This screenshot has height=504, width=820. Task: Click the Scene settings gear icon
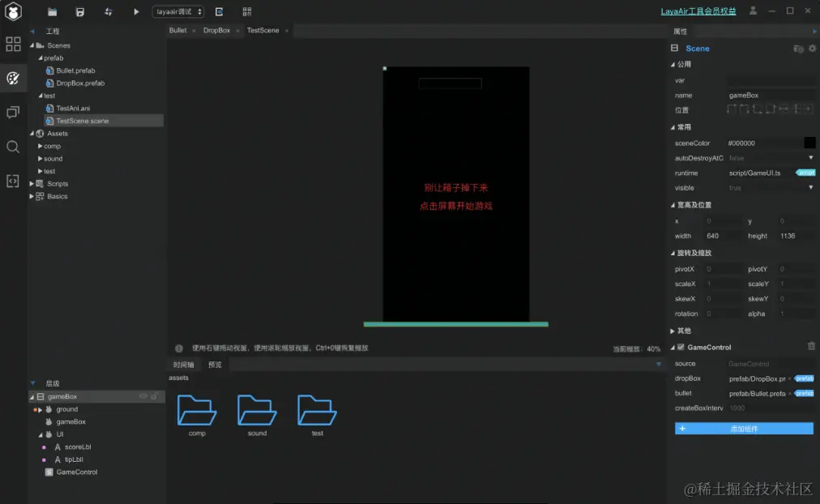point(812,48)
